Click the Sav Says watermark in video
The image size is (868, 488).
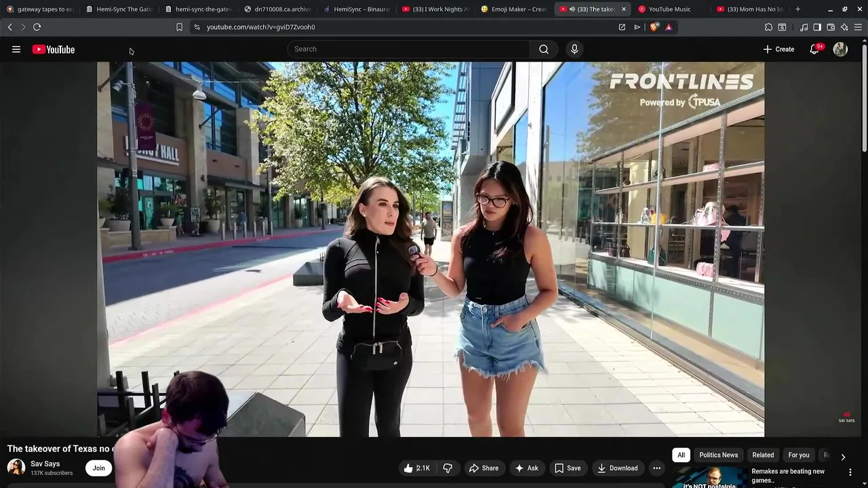click(846, 418)
